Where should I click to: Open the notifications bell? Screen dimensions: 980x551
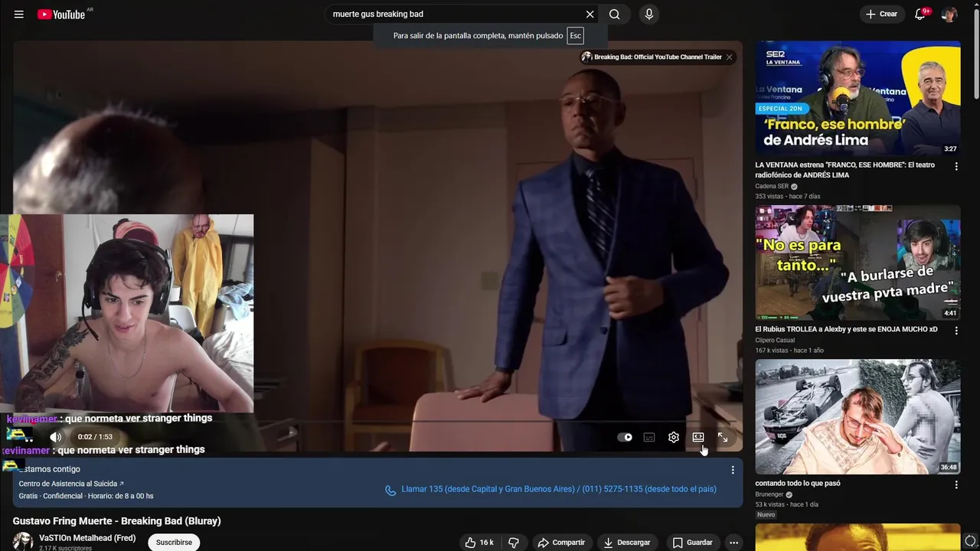click(921, 14)
